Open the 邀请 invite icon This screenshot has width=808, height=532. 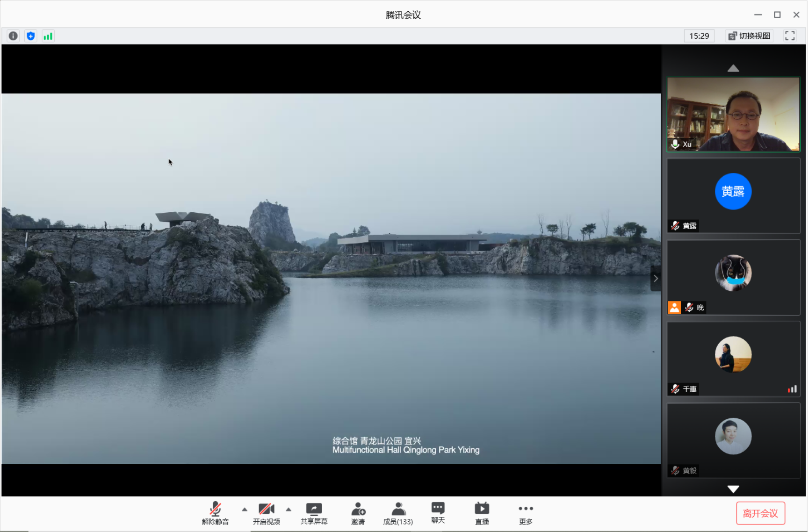pyautogui.click(x=358, y=513)
